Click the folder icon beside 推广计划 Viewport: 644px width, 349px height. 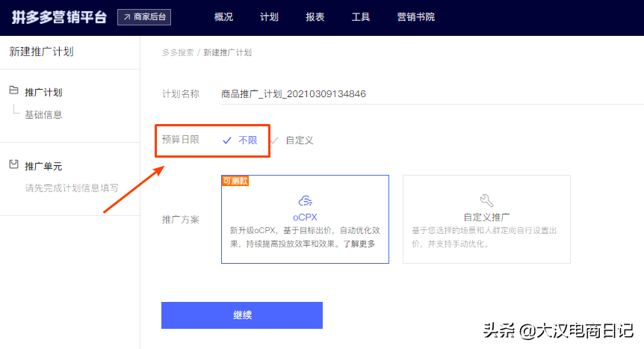[14, 90]
